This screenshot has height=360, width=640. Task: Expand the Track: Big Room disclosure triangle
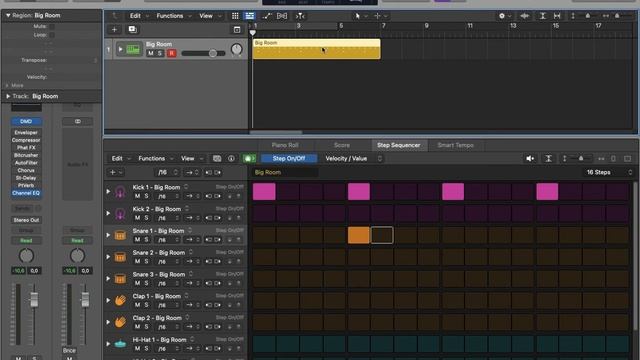click(x=8, y=96)
